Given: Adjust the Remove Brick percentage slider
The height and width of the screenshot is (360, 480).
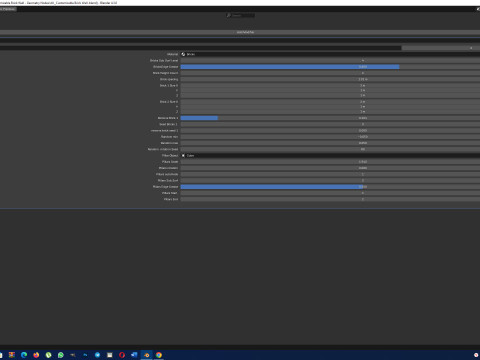Looking at the screenshot, I should (330, 118).
